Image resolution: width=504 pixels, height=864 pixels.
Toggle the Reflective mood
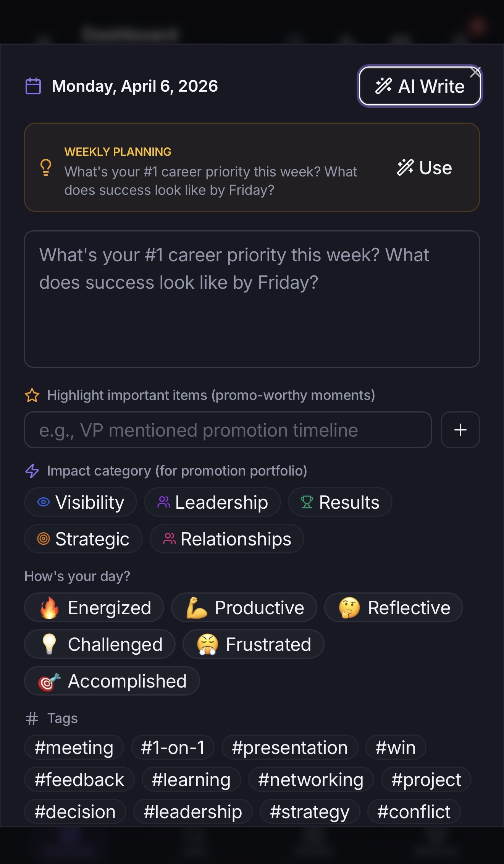point(393,607)
